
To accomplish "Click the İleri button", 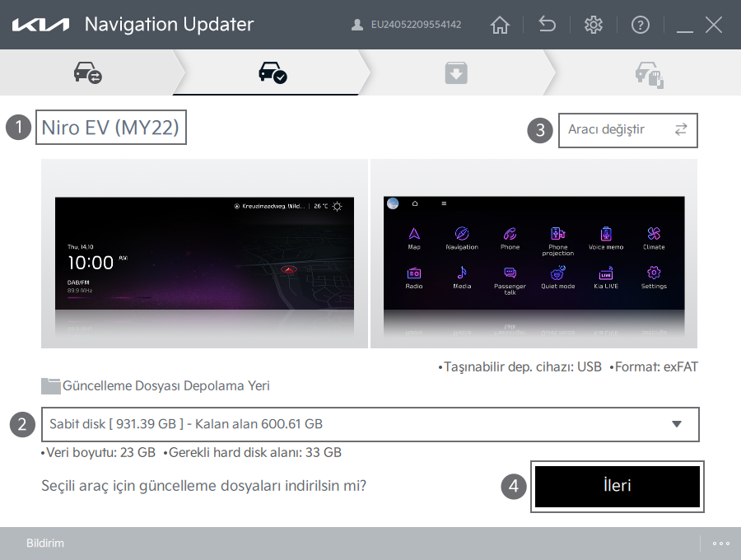I will point(617,486).
